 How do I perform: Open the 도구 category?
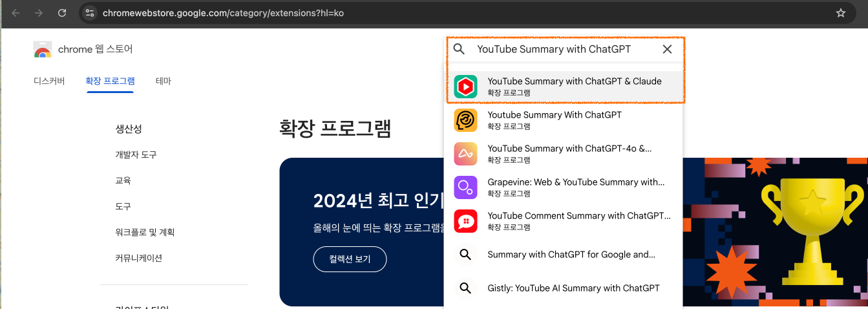pyautogui.click(x=123, y=206)
